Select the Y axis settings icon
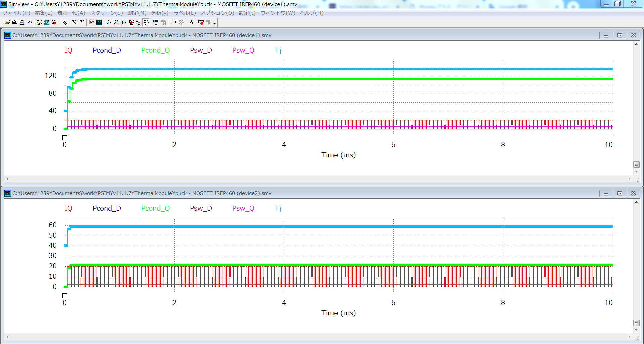644x344 pixels. point(82,22)
